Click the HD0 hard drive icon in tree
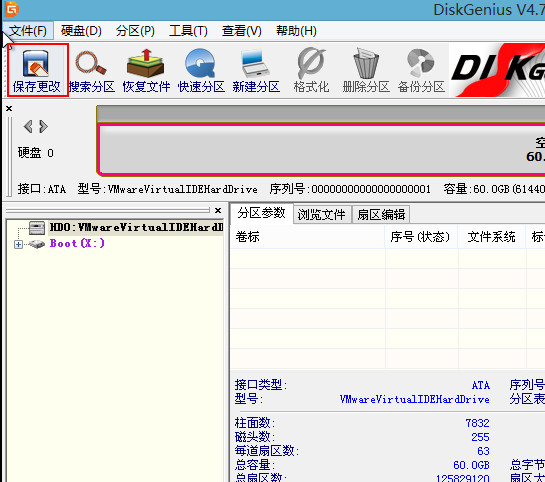The width and height of the screenshot is (545, 482). [x=37, y=228]
